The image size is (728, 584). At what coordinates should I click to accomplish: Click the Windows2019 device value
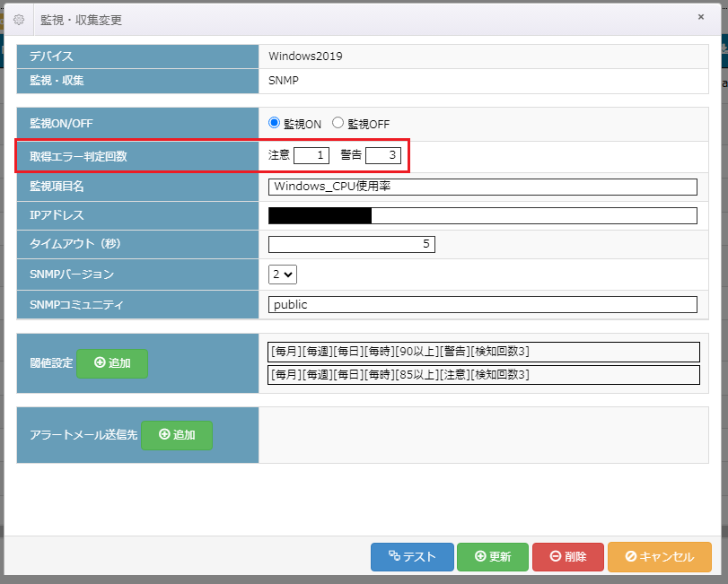(x=305, y=57)
